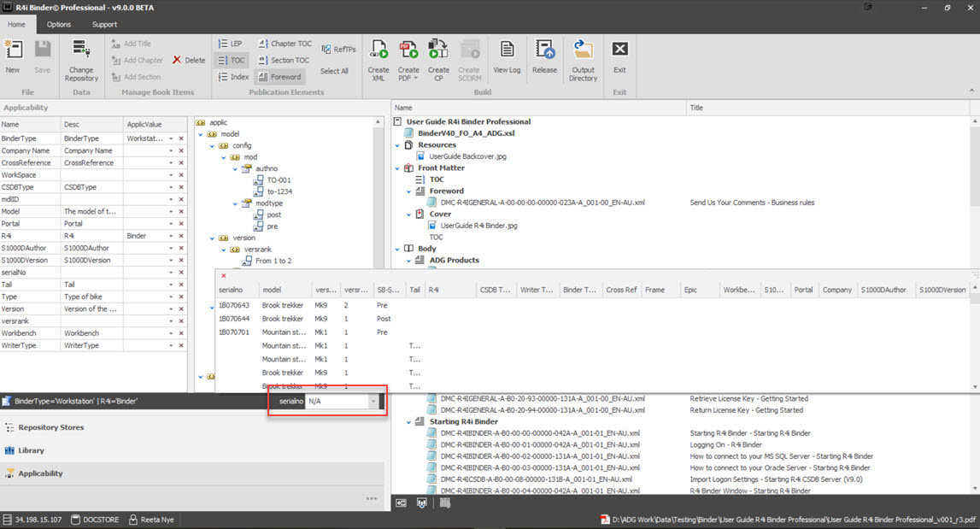980x529 pixels.
Task: Click the DOCSTORE database status icon
Action: (75, 520)
